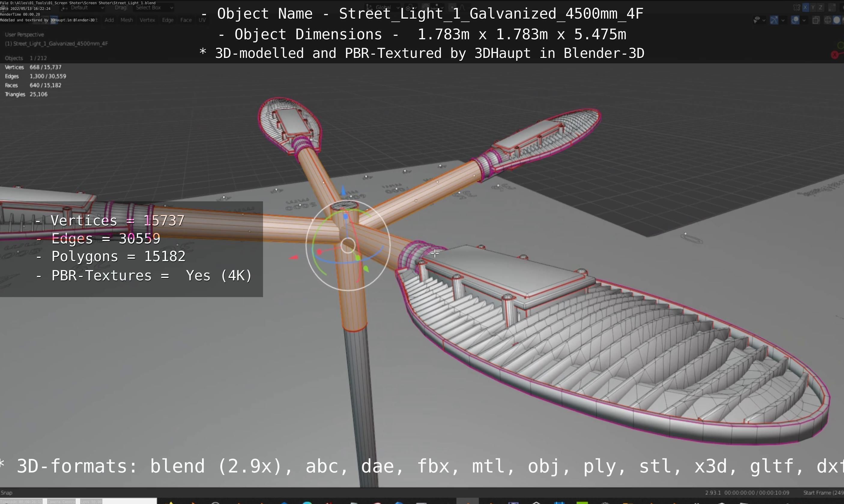844x504 pixels.
Task: Click the blue Z-axis gizmo arrow
Action: coord(343,191)
